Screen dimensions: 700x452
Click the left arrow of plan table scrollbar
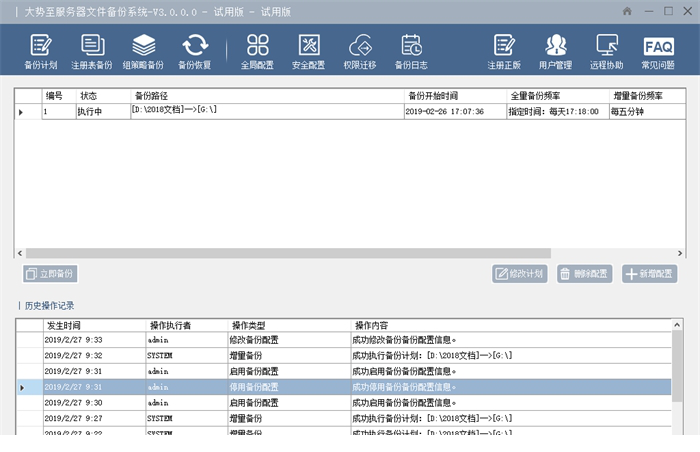[20, 253]
